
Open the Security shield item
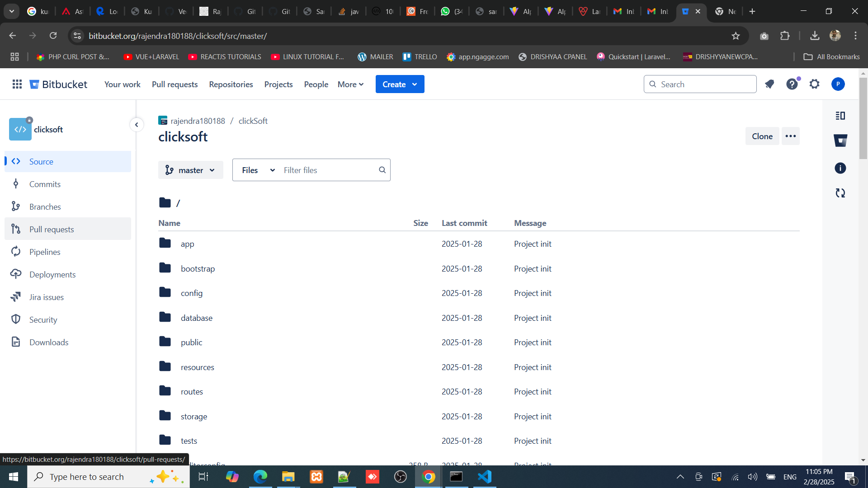[x=43, y=319]
